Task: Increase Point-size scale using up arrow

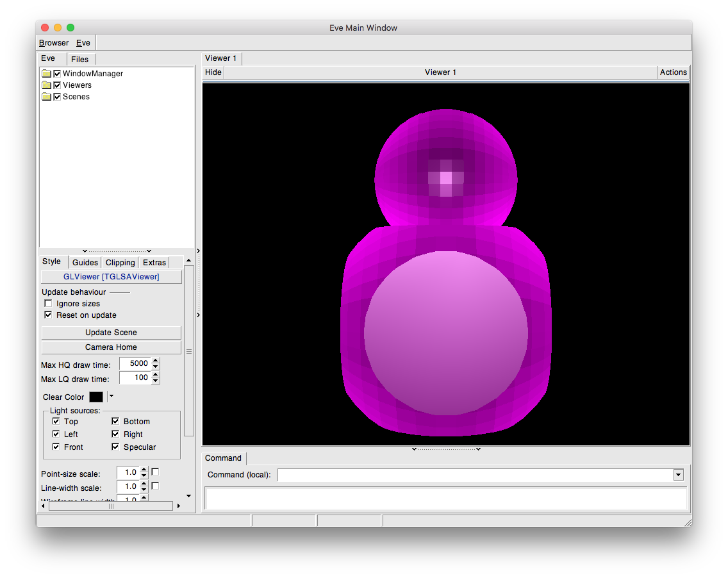Action: coord(144,469)
